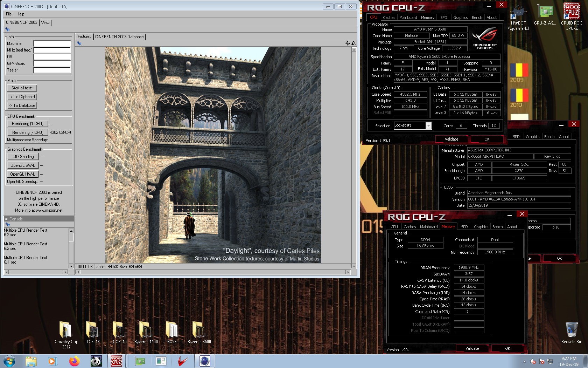Select the move/pan picture tool icon
This screenshot has height=368, width=588.
pos(348,43)
